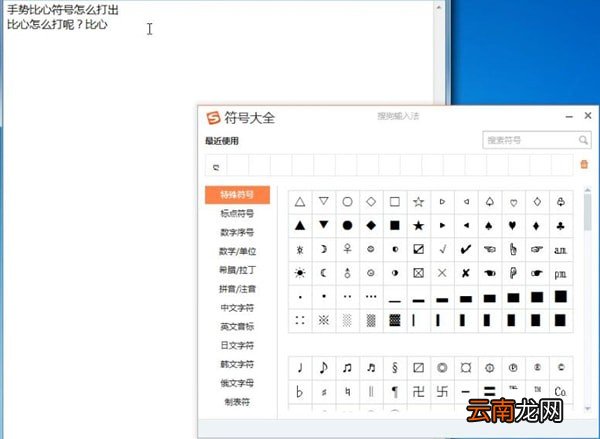
Task: Insert the hollow square symbol □
Action: click(x=395, y=202)
